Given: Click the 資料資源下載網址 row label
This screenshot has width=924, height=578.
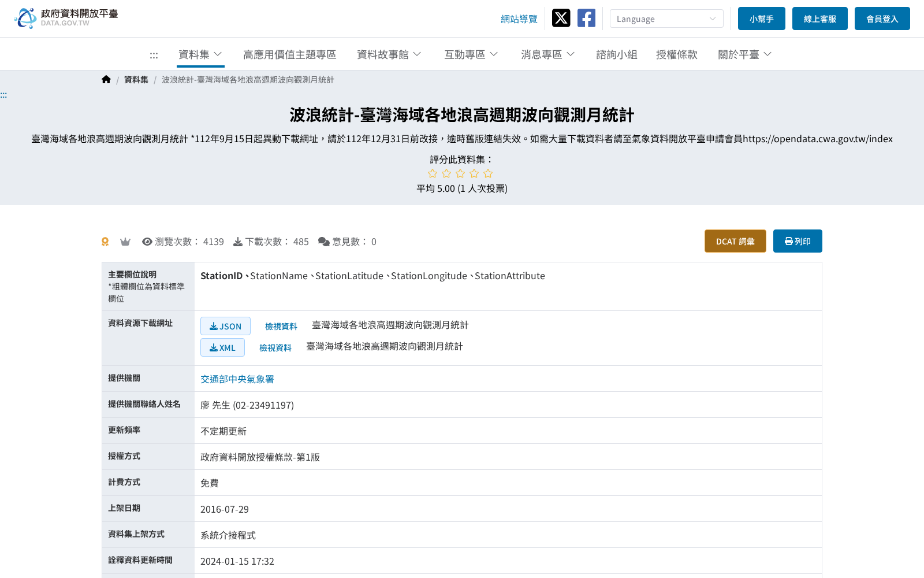Looking at the screenshot, I should click(x=140, y=323).
